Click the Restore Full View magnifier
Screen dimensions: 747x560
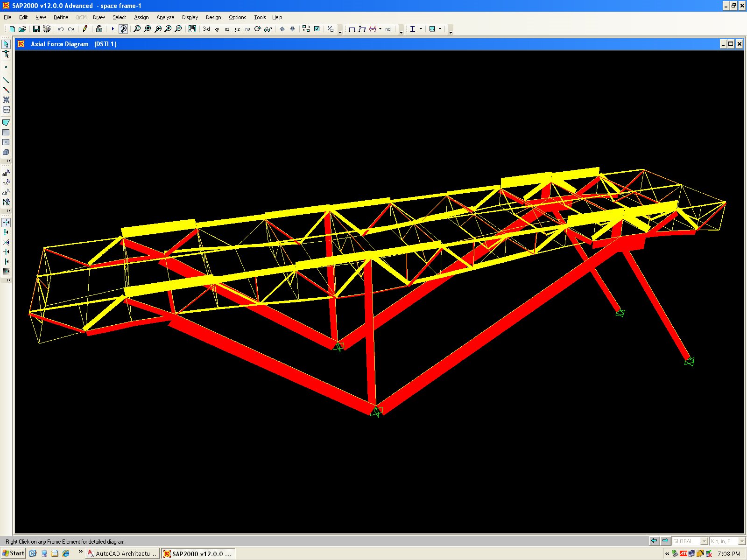point(148,29)
